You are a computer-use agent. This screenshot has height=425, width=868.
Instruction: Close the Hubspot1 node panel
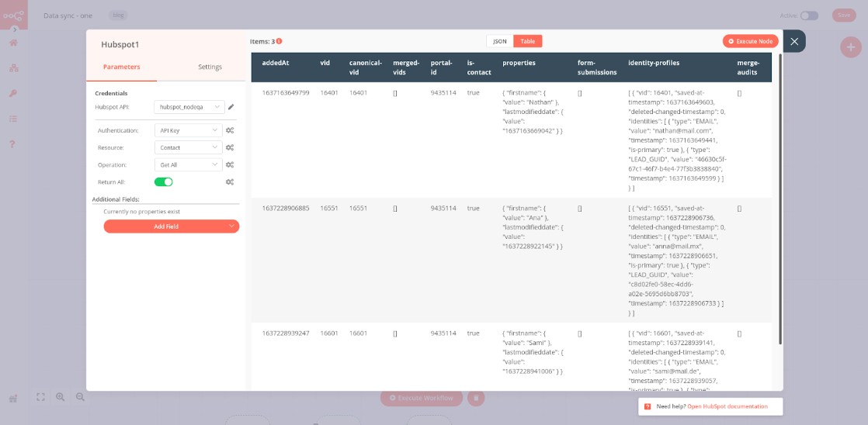click(794, 41)
